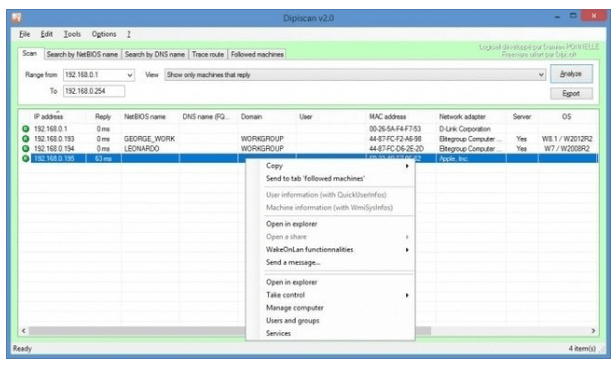
Task: Open the Options menu
Action: (104, 34)
